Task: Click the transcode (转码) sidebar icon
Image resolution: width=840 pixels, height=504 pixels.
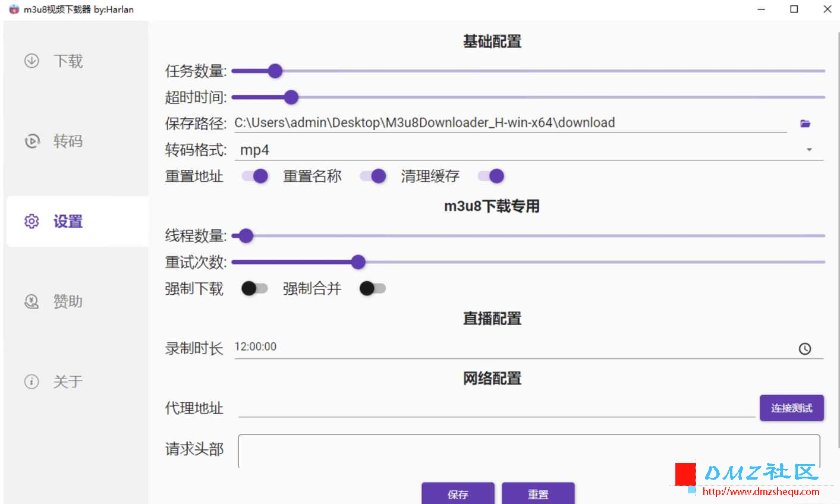Action: click(32, 141)
